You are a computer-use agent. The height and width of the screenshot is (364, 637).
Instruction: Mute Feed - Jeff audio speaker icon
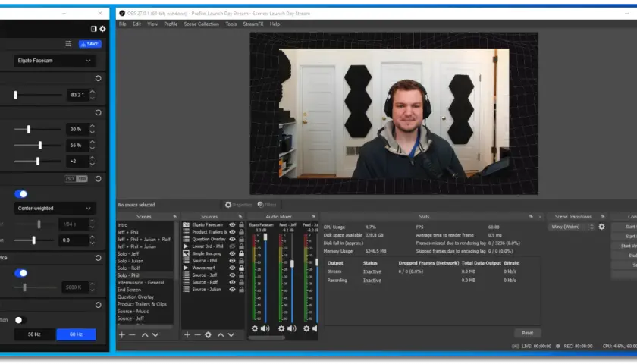(292, 328)
